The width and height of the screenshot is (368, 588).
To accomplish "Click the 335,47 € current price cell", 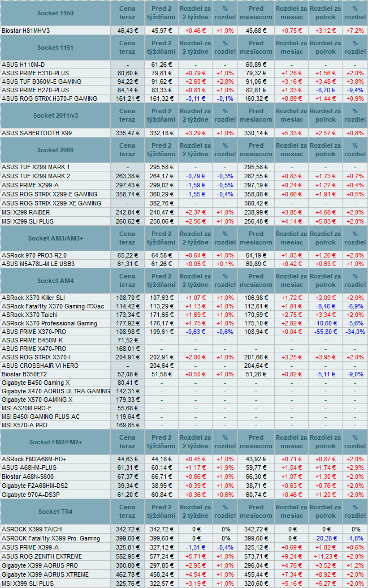I will (x=127, y=133).
